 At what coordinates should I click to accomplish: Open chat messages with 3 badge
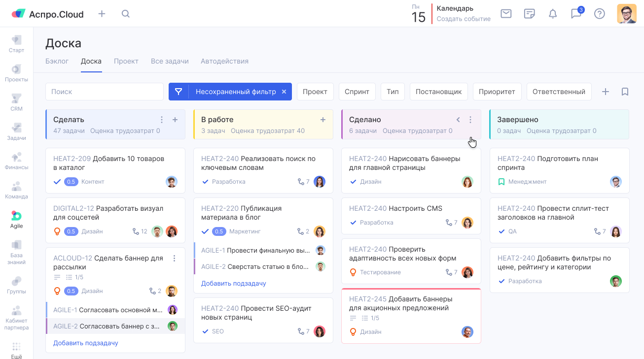[576, 14]
